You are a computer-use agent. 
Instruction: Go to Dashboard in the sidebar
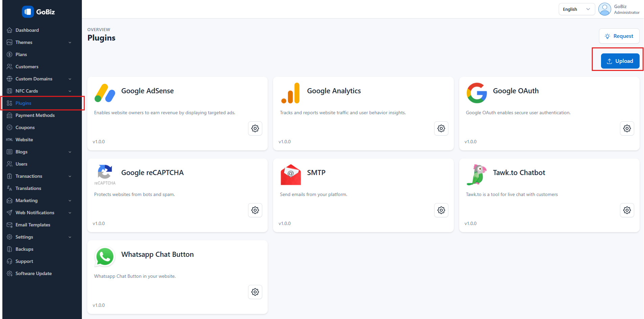pyautogui.click(x=27, y=30)
